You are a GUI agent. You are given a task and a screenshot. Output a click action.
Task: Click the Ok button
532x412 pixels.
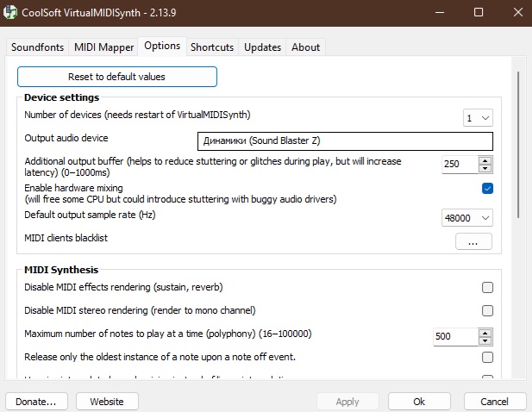coord(419,402)
